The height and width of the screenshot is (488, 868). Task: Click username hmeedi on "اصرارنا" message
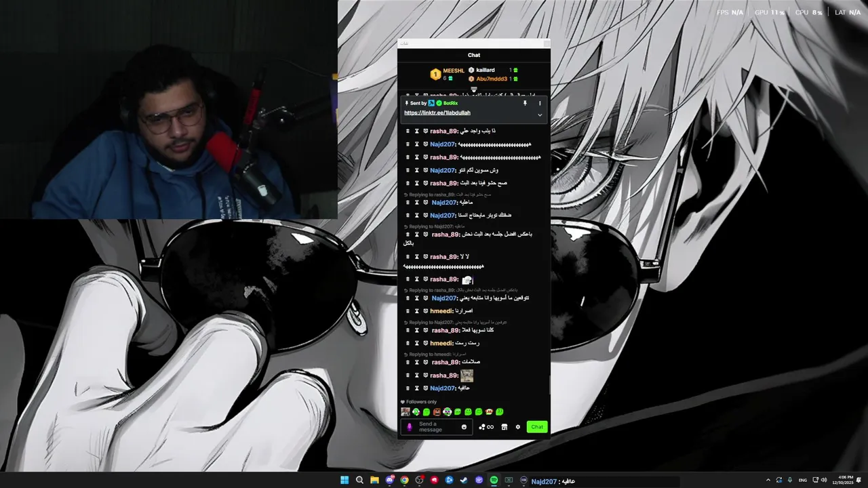441,311
